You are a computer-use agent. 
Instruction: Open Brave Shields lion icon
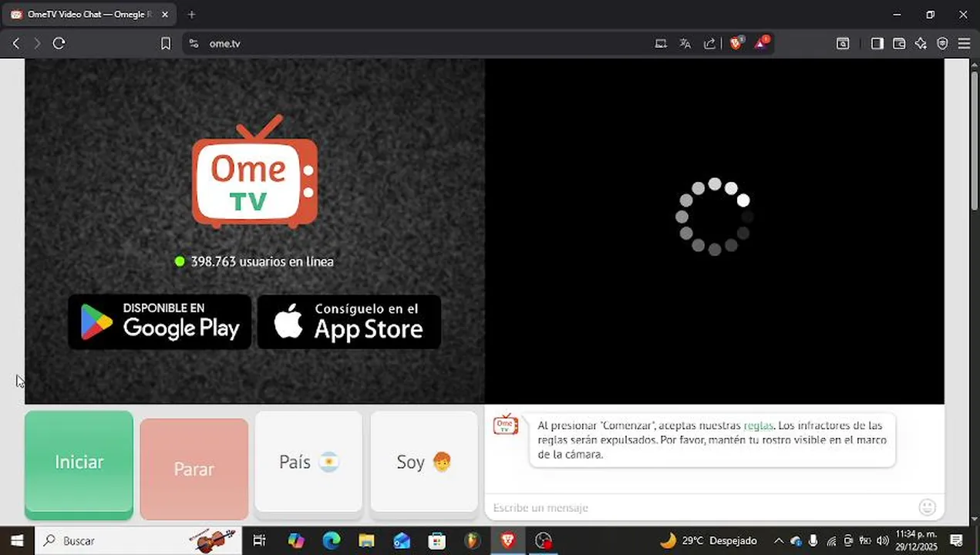click(x=736, y=43)
